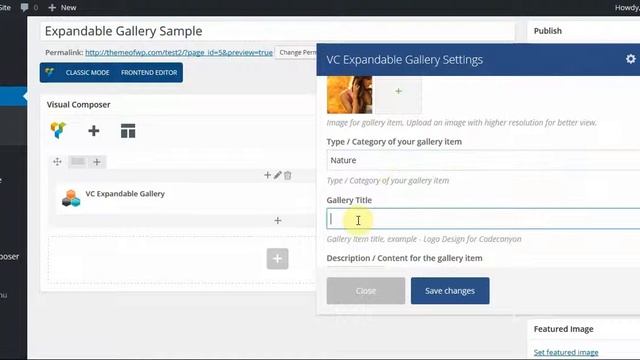The image size is (640, 360).
Task: Click the VC Expandable Gallery cubes icon
Action: [x=71, y=198]
